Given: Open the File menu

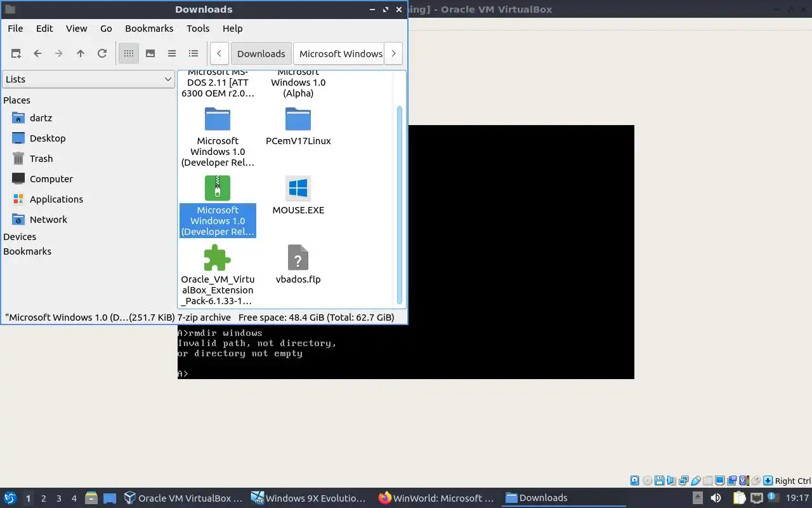Looking at the screenshot, I should [x=15, y=28].
